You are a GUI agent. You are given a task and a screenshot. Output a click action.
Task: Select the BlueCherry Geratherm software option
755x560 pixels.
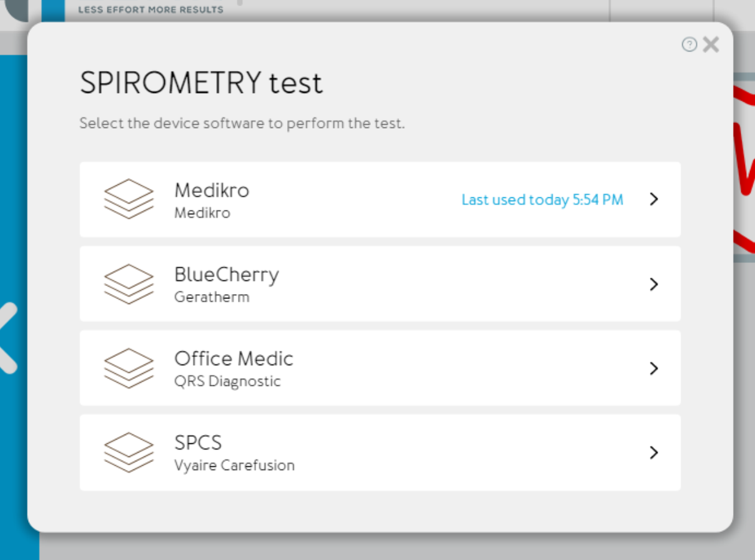(380, 284)
